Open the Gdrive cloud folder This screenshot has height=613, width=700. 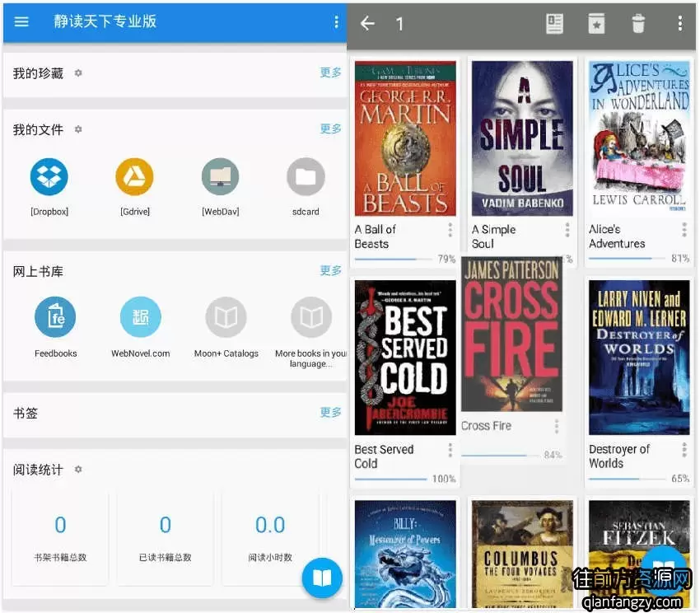[x=134, y=177]
